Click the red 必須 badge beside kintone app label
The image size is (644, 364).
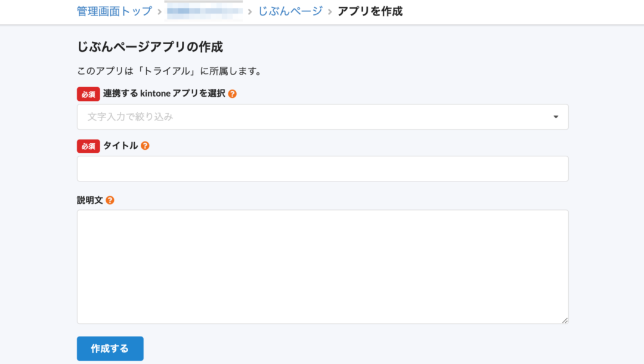[88, 94]
